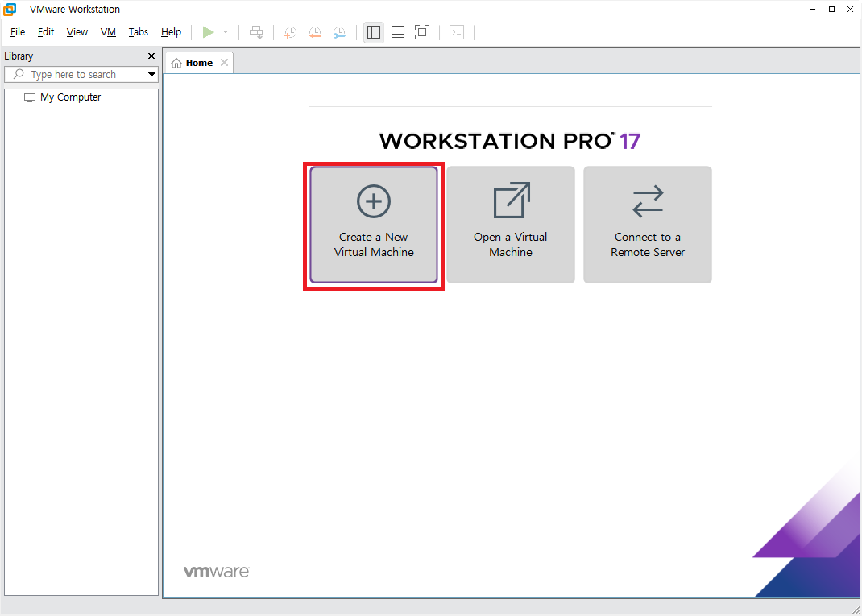Click the Take Snapshot toolbar icon
862x616 pixels.
point(290,32)
